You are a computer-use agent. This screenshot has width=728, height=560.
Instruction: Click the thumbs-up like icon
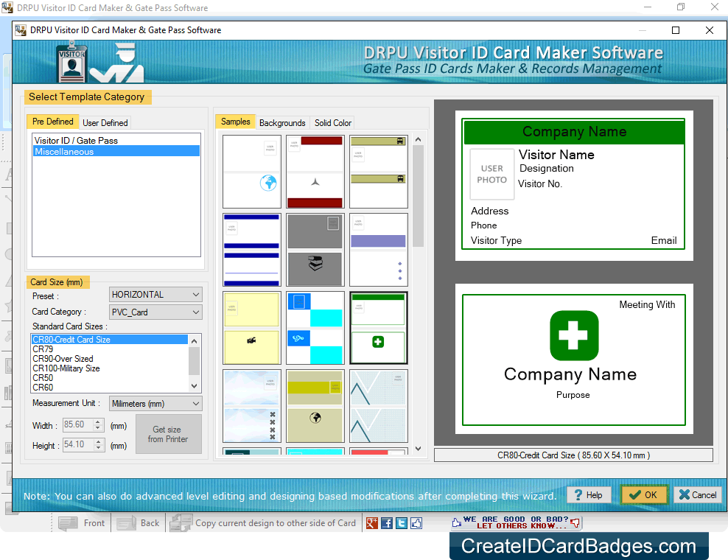click(x=416, y=523)
